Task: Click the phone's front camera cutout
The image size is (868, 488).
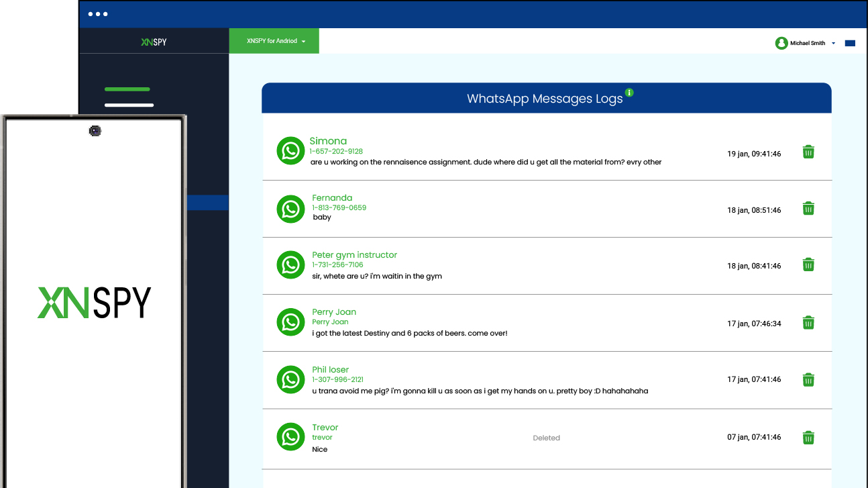Action: tap(95, 131)
